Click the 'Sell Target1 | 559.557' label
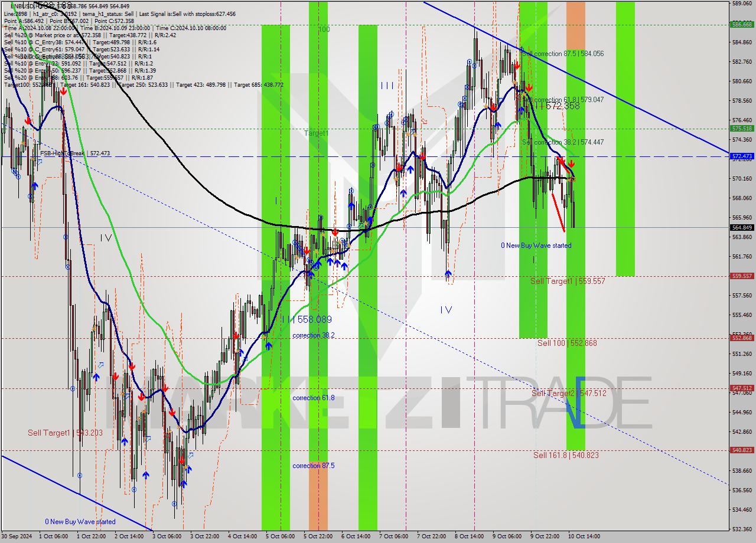 [568, 282]
